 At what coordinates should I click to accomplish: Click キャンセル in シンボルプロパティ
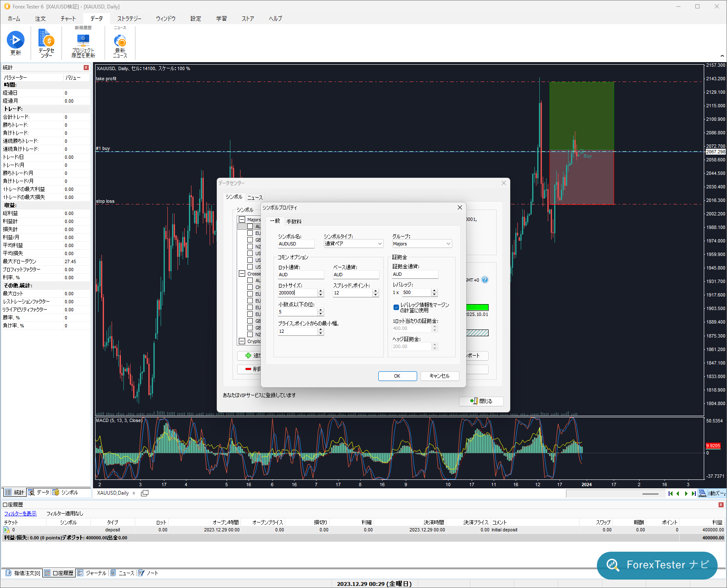pyautogui.click(x=440, y=376)
